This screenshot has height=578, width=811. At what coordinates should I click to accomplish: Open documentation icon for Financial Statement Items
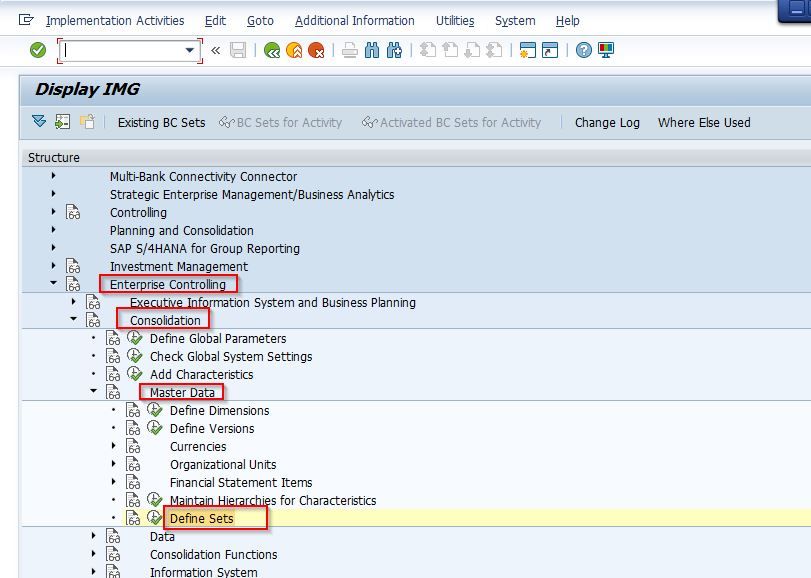tap(133, 482)
